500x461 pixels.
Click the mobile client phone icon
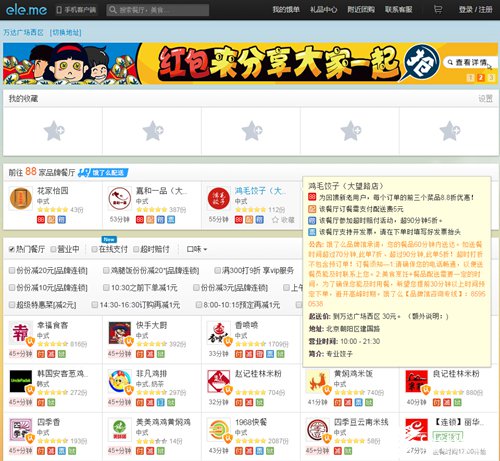click(x=59, y=10)
